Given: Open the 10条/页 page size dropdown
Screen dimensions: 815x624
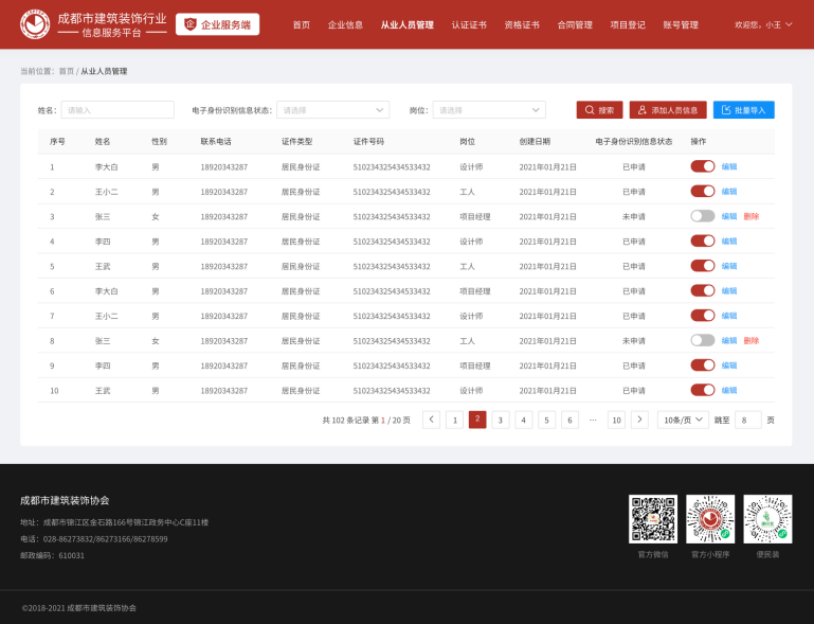Looking at the screenshot, I should tap(683, 420).
